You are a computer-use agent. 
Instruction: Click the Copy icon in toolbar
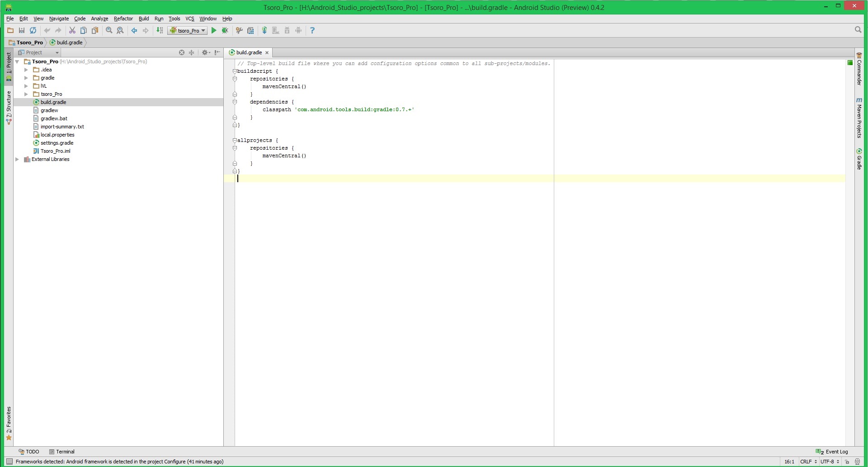click(x=83, y=30)
